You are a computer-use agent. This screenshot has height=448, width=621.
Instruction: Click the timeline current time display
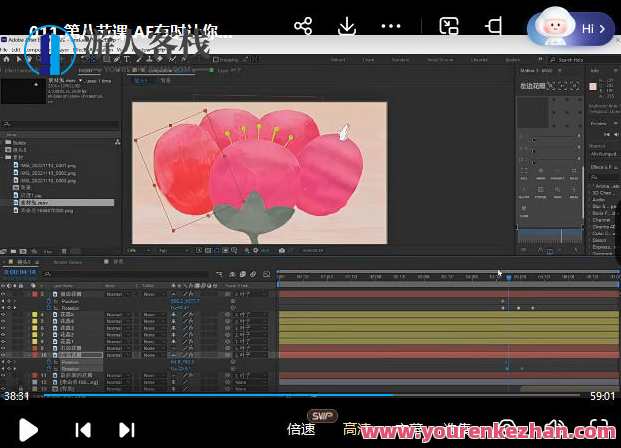pyautogui.click(x=19, y=273)
